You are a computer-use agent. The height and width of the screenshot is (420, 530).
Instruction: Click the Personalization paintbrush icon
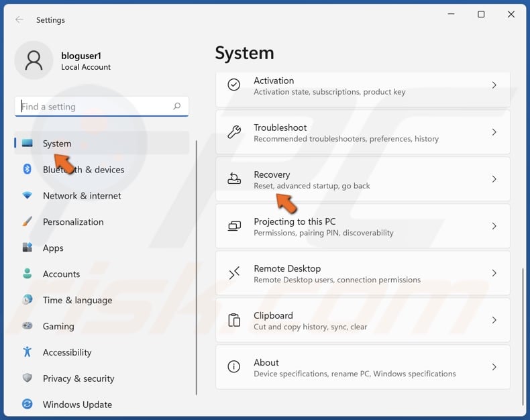tap(28, 221)
